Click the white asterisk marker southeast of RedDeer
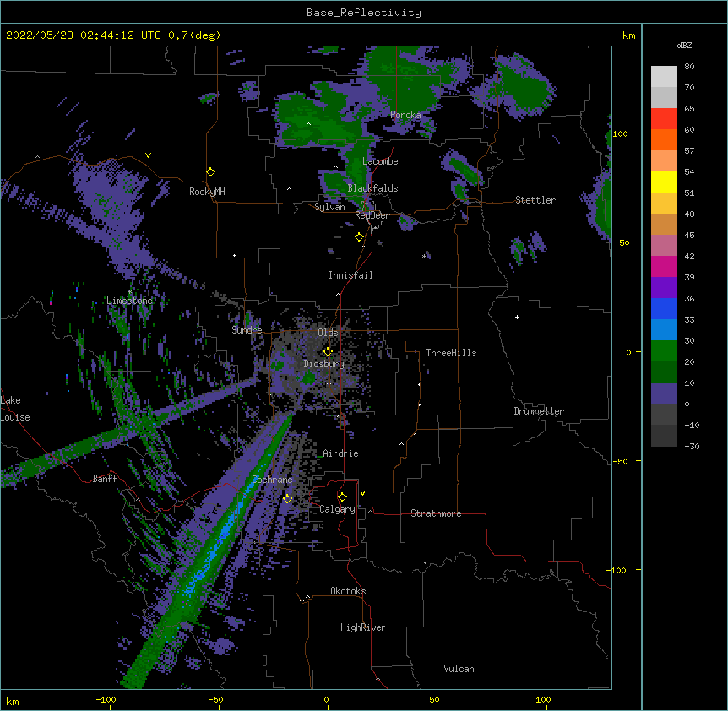 point(424,256)
